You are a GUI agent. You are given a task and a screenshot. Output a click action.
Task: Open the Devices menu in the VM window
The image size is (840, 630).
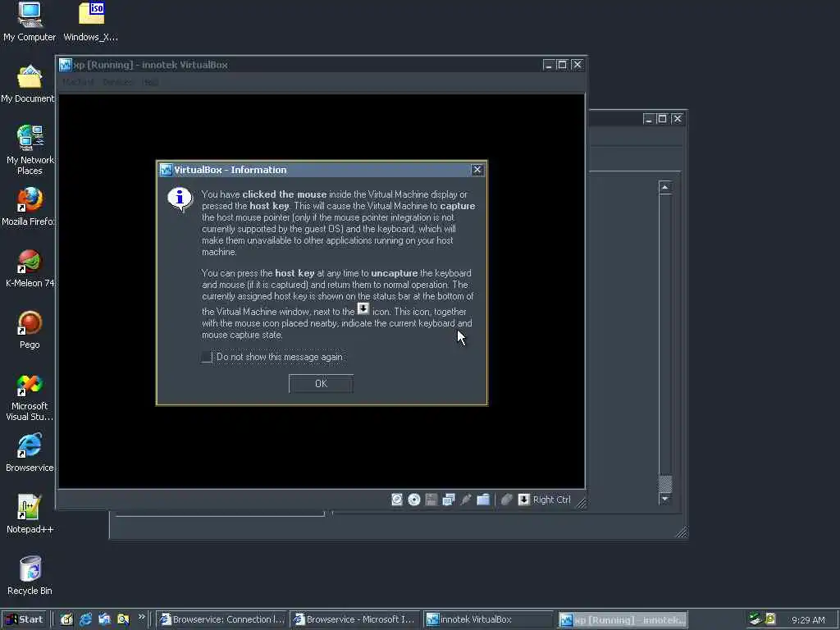[117, 82]
